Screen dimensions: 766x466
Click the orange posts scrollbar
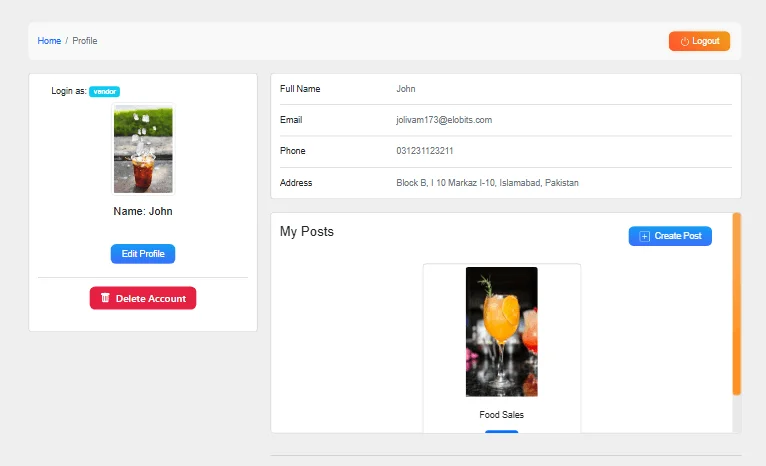point(737,303)
